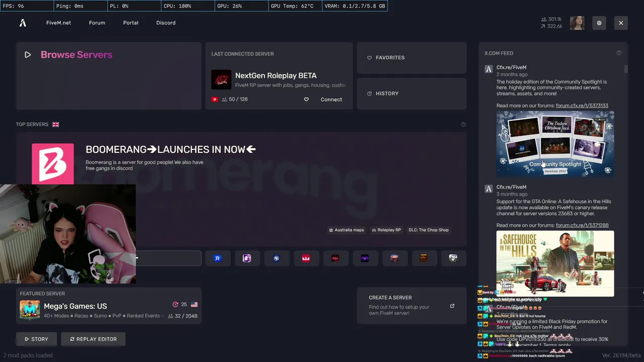Click the NextGen Roleplay BETA server logo
Screen dimensions: 644x362
pyautogui.click(x=221, y=79)
